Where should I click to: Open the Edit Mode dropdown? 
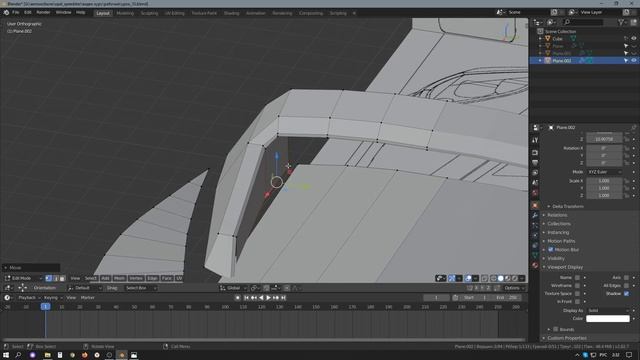(23, 278)
